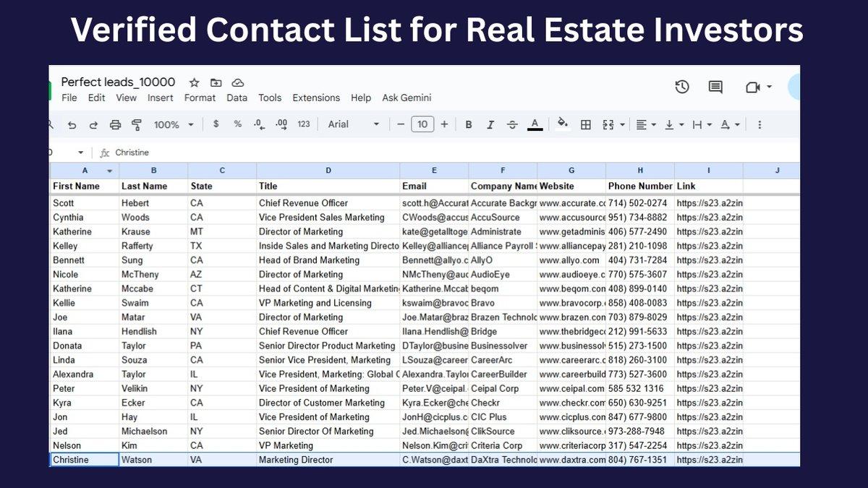Select column D header

[x=328, y=171]
